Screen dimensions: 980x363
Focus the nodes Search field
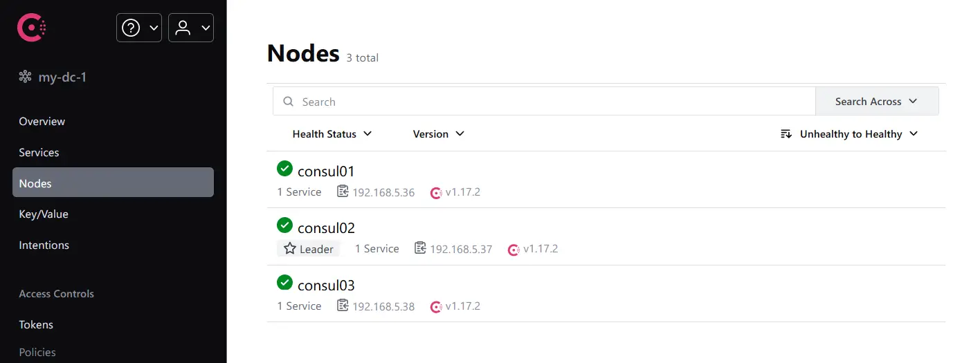coord(544,102)
